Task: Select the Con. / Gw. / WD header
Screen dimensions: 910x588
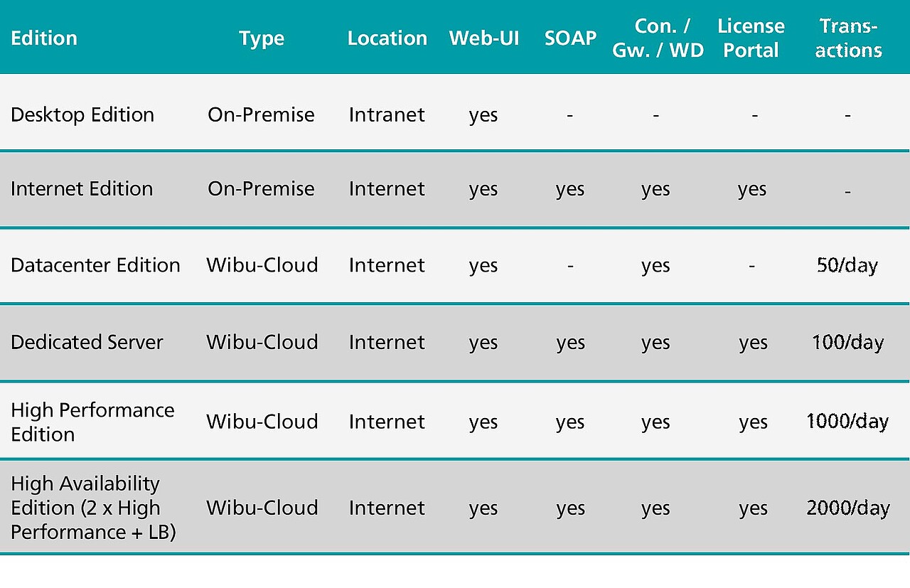Action: click(x=658, y=38)
